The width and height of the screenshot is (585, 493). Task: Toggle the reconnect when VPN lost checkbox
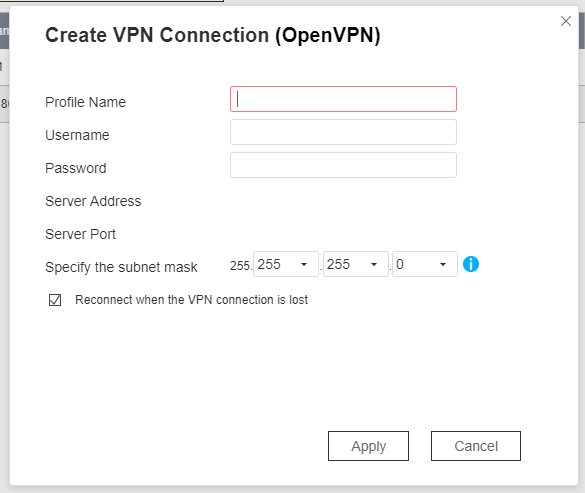[55, 300]
